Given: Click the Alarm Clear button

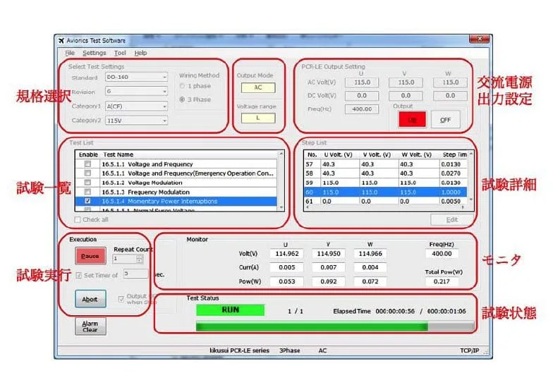Looking at the screenshot, I should (x=90, y=326).
